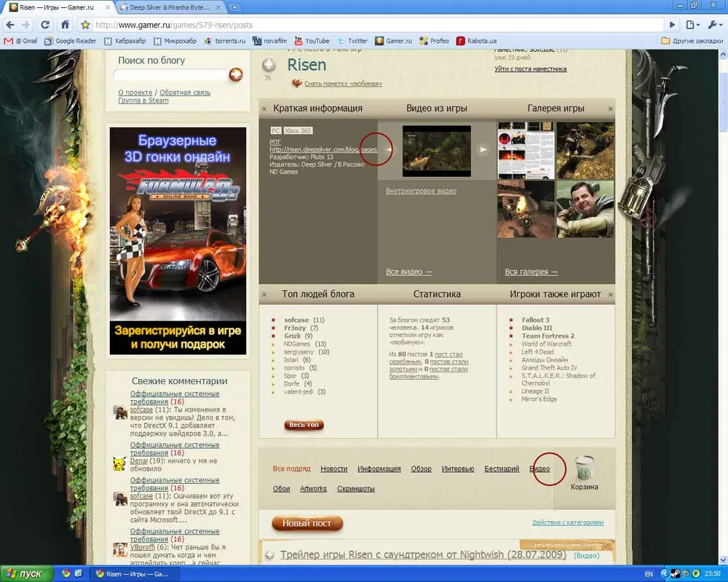728x582 pixels.
Task: Open the Profeo bookmark
Action: (434, 41)
